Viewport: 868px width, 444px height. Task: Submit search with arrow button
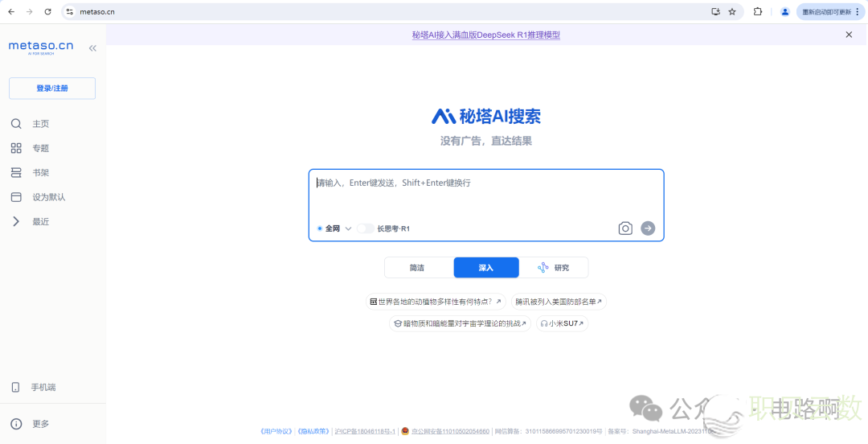[x=648, y=228]
